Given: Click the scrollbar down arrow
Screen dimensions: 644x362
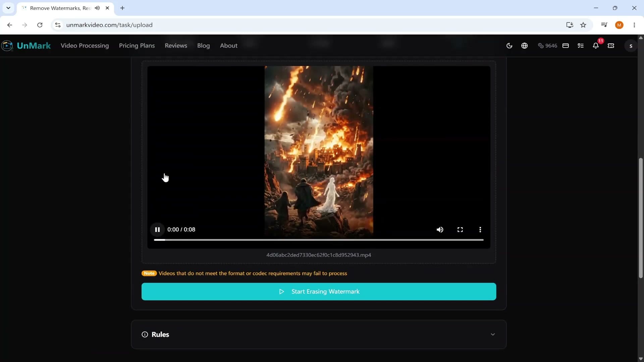Looking at the screenshot, I should pos(641,359).
